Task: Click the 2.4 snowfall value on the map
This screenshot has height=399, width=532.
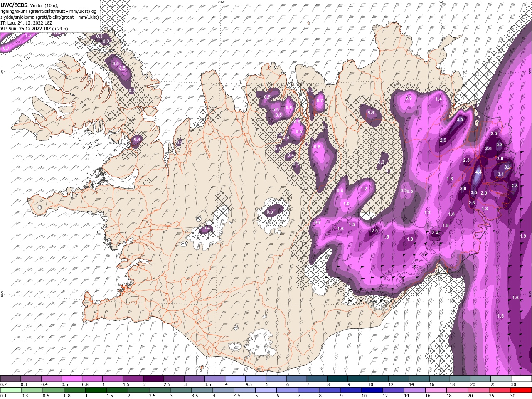Action: coord(435,233)
